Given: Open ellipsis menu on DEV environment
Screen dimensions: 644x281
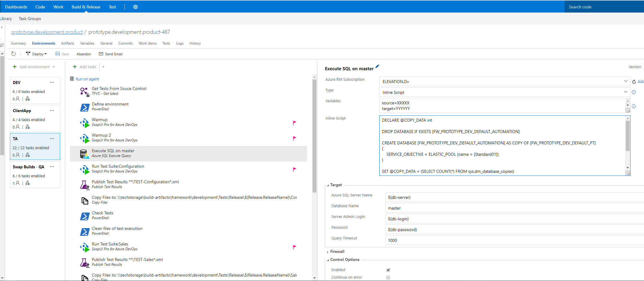Looking at the screenshot, I should tap(52, 83).
